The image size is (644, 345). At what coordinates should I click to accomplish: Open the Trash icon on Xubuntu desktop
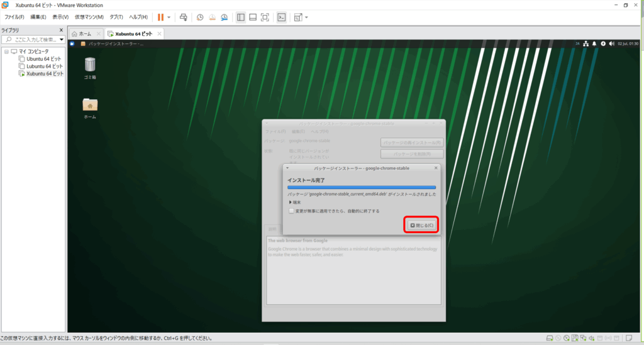90,64
